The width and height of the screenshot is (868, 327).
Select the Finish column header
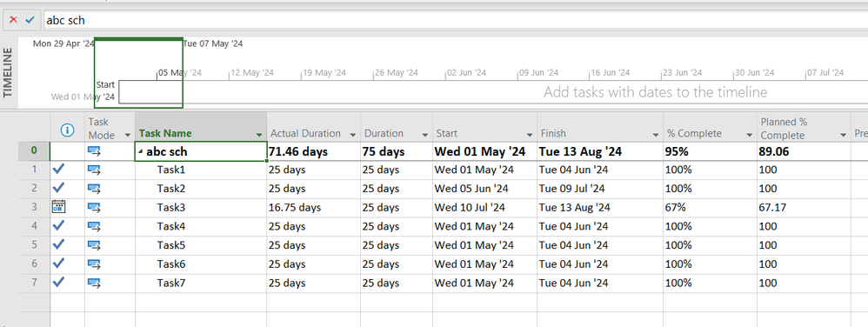(x=600, y=127)
